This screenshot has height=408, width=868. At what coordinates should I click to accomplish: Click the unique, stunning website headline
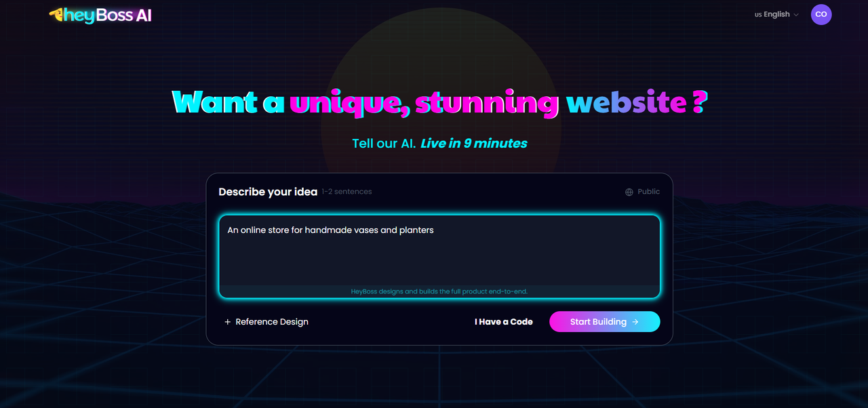point(439,102)
